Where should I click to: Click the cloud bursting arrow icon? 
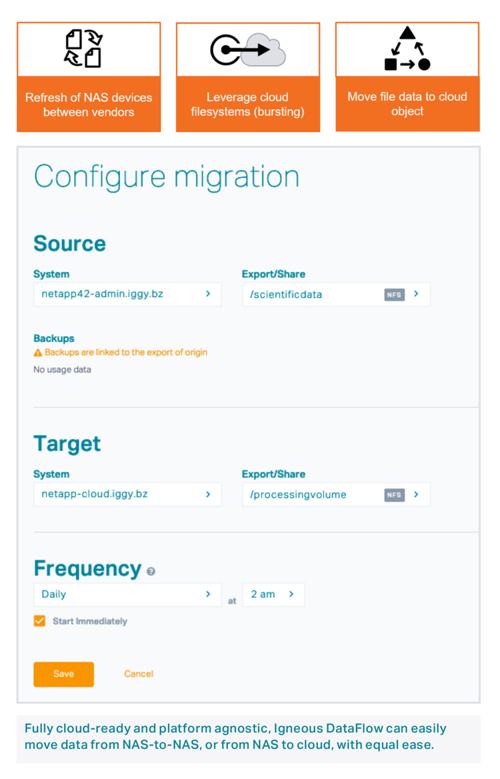pyautogui.click(x=248, y=50)
